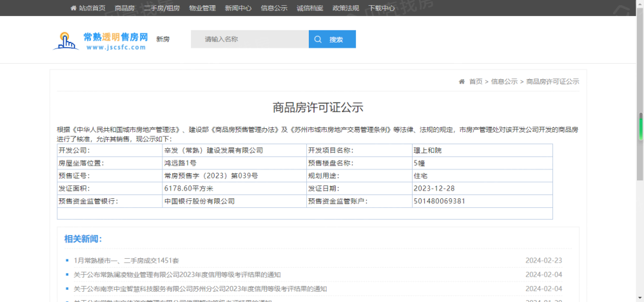644x302 pixels.
Task: Click the 预售资金监管银行 label cell
Action: pos(110,201)
